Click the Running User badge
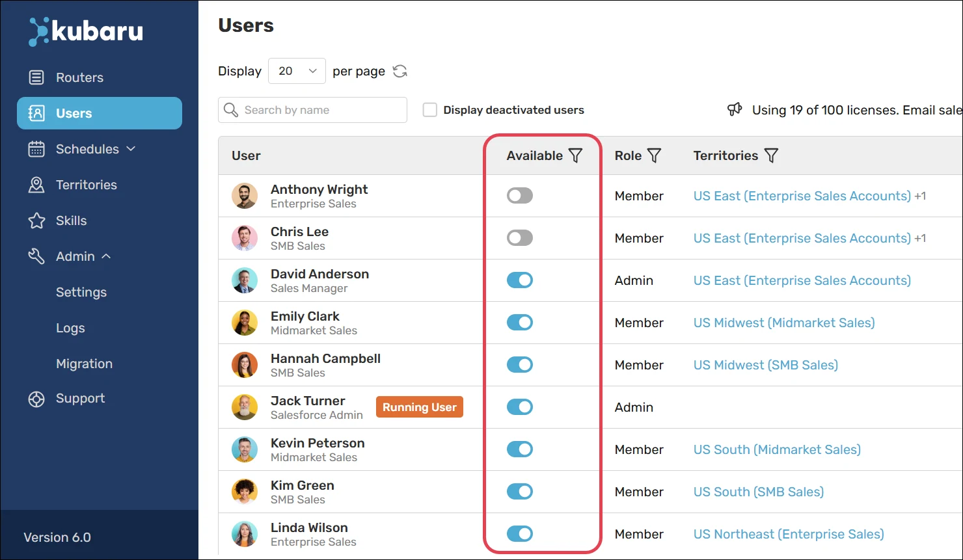The width and height of the screenshot is (963, 560). (420, 407)
